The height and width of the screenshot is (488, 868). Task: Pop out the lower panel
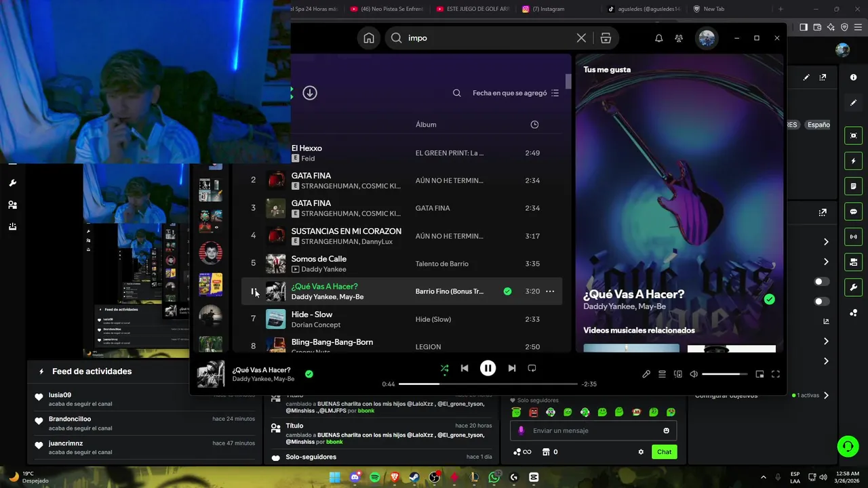point(823,212)
